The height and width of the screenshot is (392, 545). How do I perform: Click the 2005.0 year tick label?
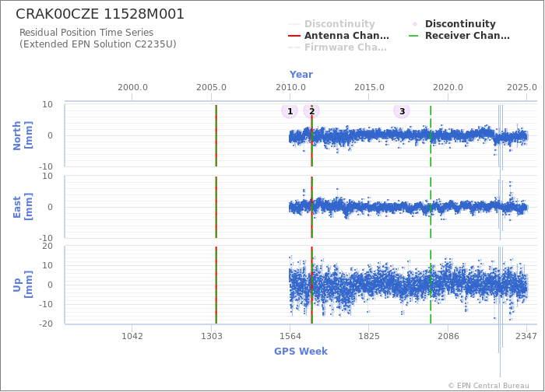coord(211,87)
